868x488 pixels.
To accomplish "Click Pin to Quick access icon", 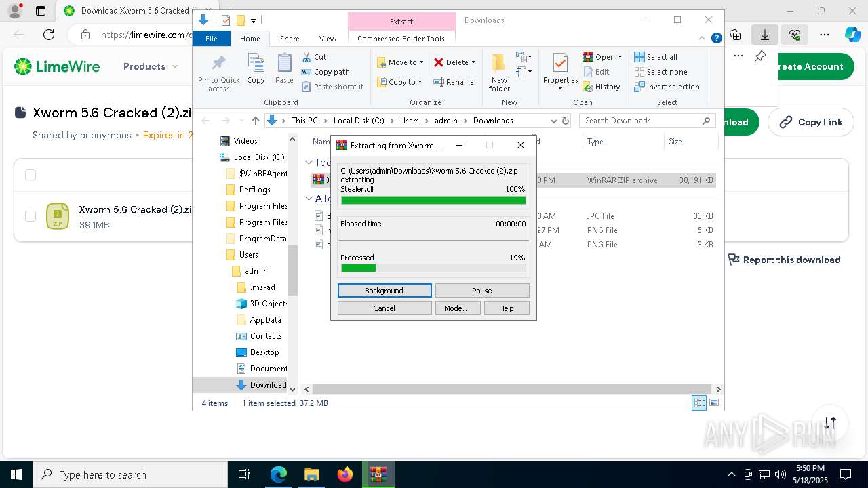I will point(218,73).
